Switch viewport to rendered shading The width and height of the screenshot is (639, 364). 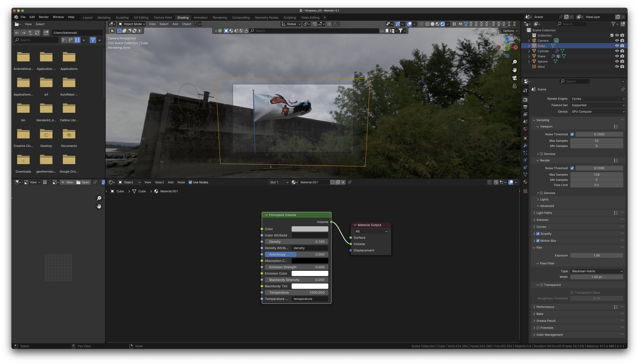tap(443, 24)
